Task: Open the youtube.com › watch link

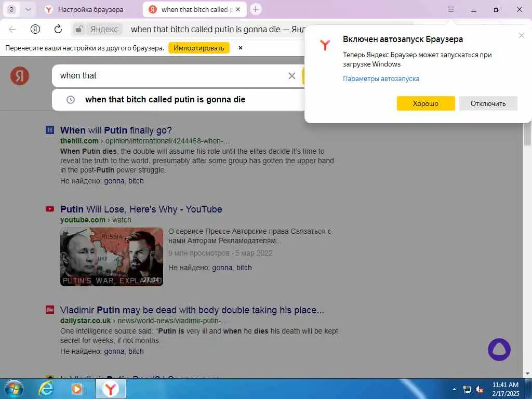Action: point(96,220)
